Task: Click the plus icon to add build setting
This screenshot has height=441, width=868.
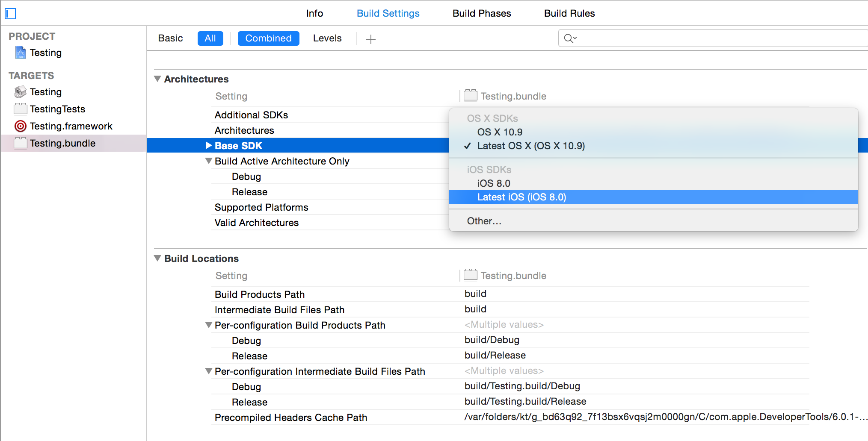Action: 371,39
